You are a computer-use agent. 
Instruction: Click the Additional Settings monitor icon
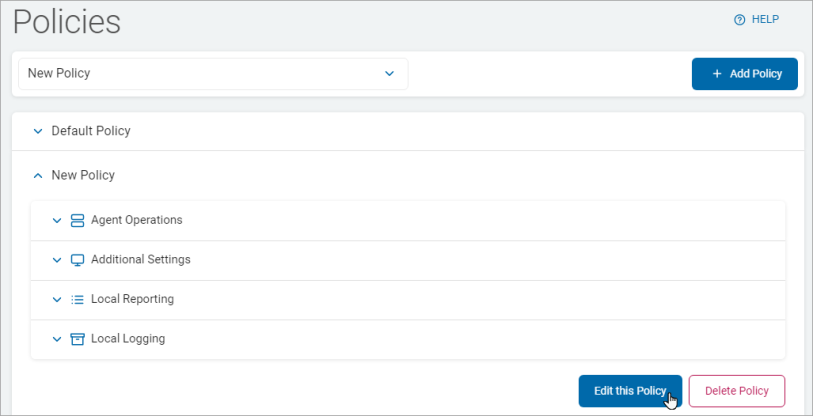click(x=77, y=260)
